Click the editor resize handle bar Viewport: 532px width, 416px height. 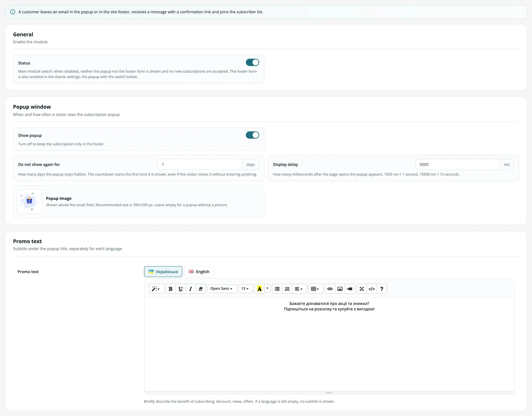click(x=329, y=393)
